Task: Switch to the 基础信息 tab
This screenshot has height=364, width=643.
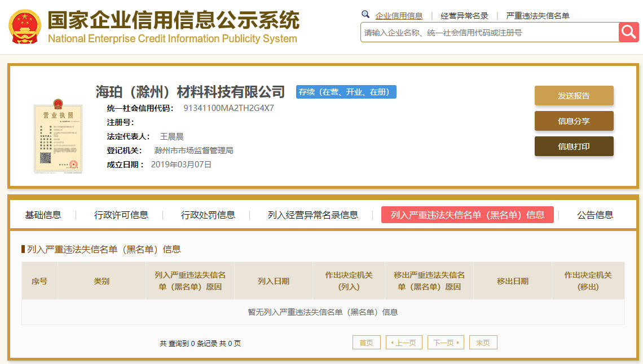Action: [43, 215]
